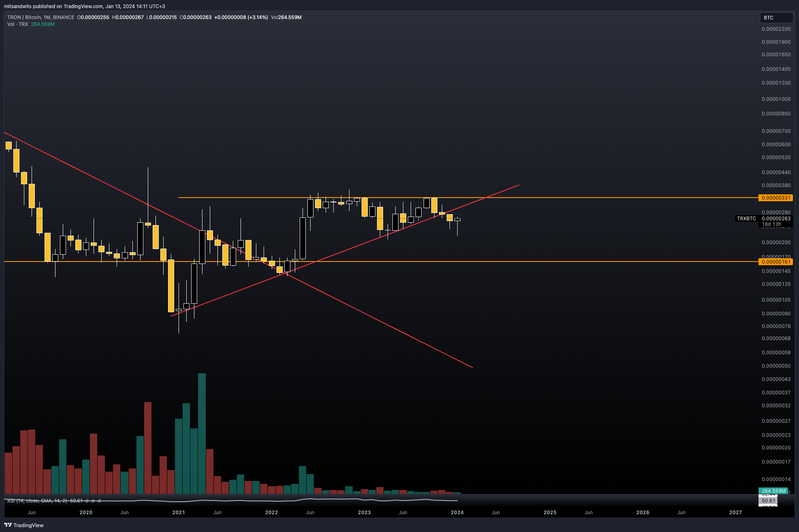Click the 0.00000850 price axis label
This screenshot has width=799, height=532.
click(776, 114)
